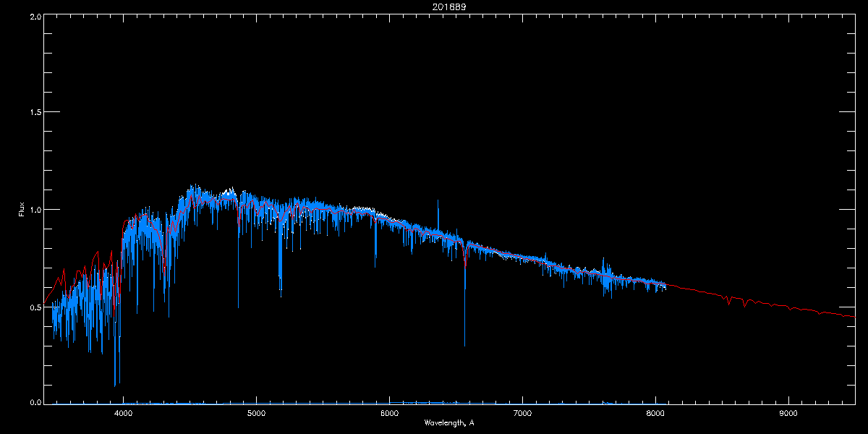Click the plot title 201889

(450, 7)
